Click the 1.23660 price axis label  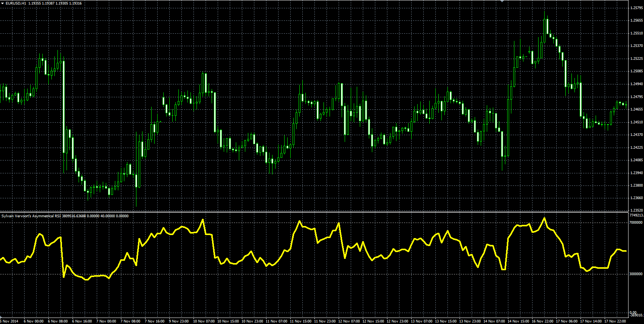pyautogui.click(x=637, y=198)
